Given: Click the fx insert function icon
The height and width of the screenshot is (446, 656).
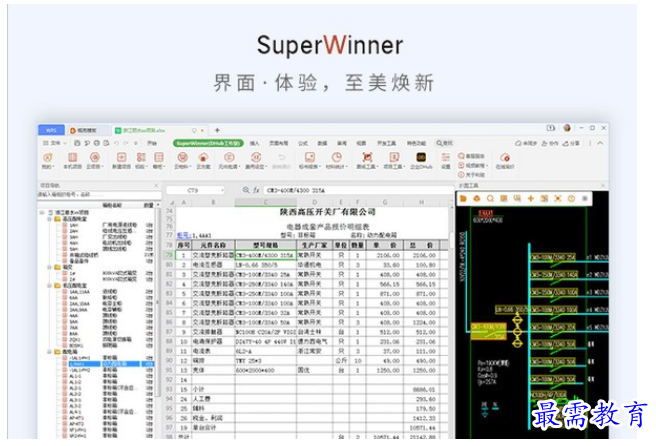Looking at the screenshot, I should [256, 190].
